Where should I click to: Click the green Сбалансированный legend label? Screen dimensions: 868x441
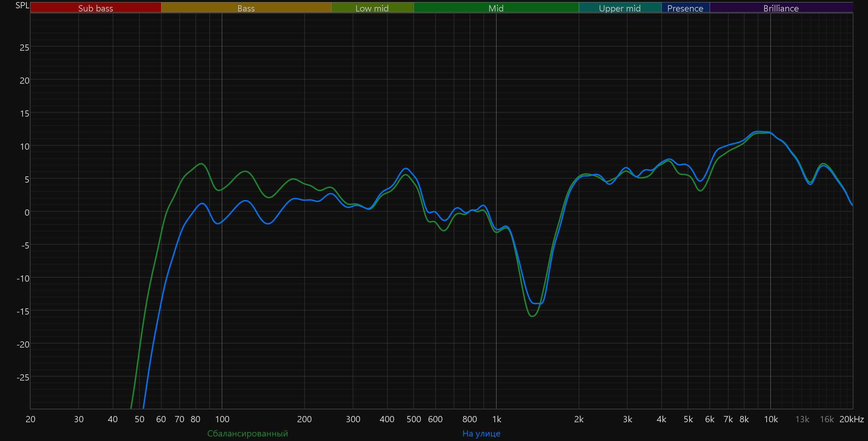[x=248, y=433]
